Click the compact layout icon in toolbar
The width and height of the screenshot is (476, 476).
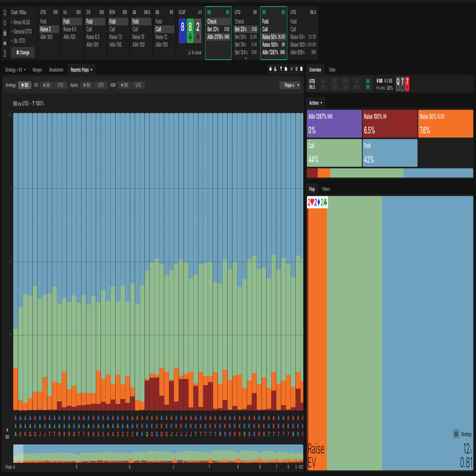click(292, 69)
